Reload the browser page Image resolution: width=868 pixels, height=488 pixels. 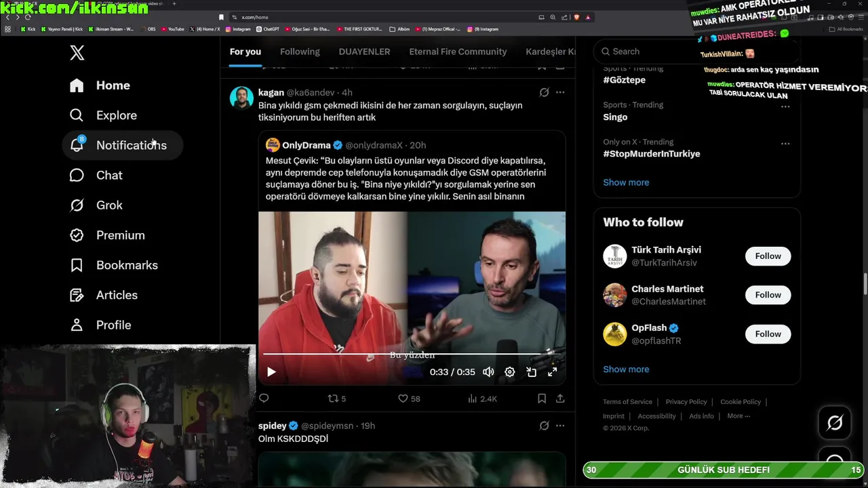pos(28,17)
